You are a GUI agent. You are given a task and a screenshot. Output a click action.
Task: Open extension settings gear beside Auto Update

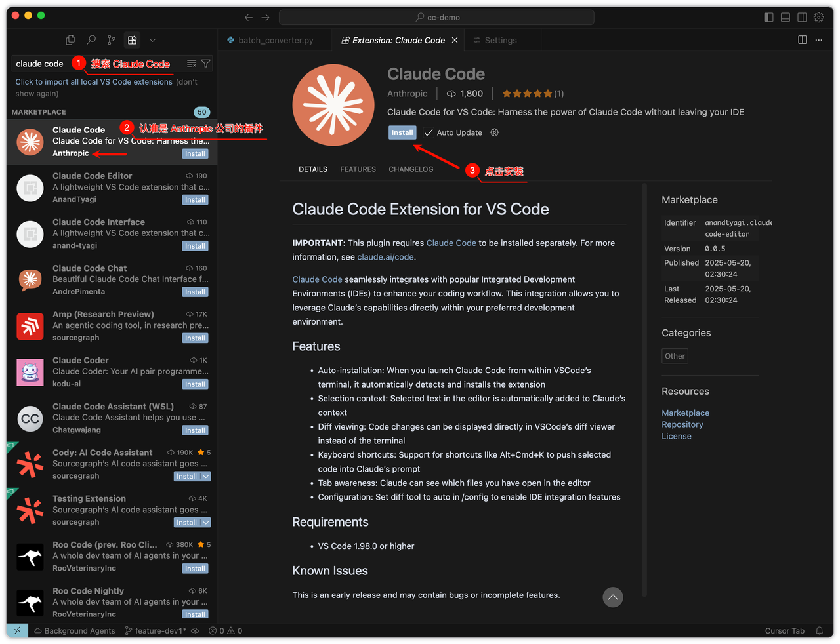pos(495,132)
